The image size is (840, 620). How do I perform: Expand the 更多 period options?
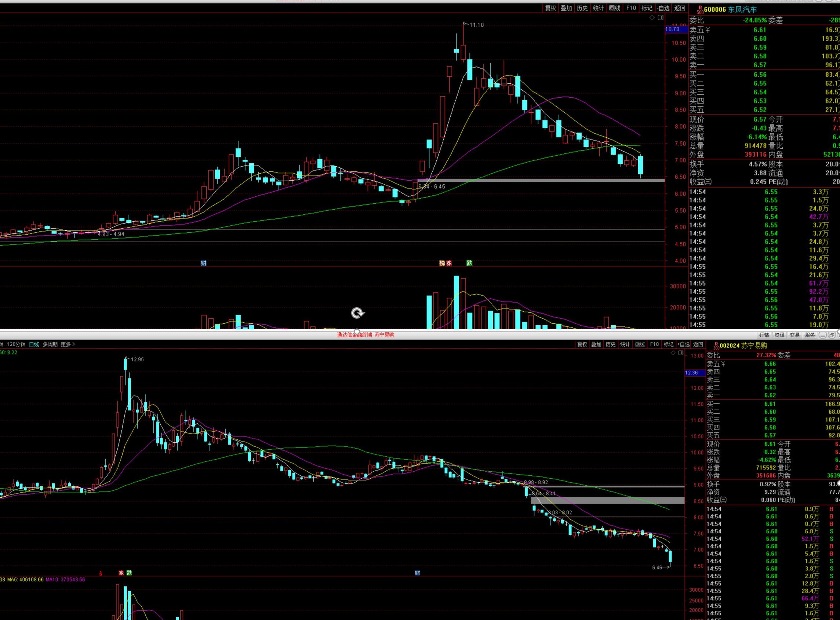point(68,344)
